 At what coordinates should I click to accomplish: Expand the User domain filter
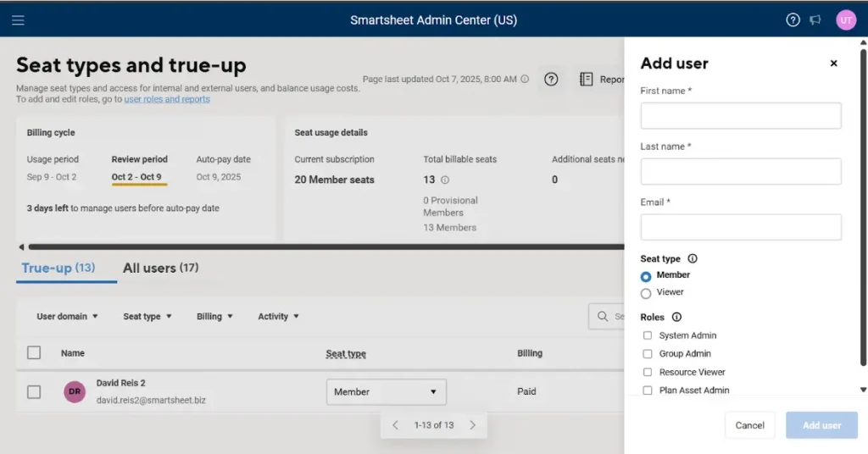pos(67,317)
